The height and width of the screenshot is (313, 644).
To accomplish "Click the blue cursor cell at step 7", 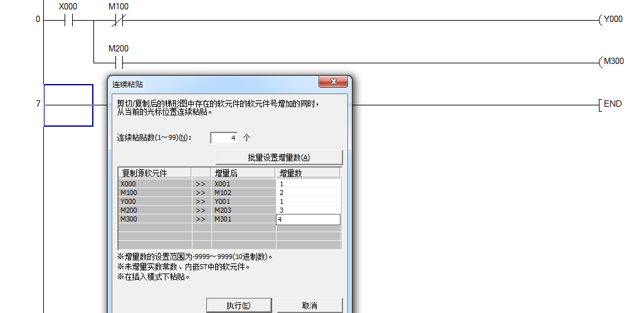I will [x=68, y=105].
